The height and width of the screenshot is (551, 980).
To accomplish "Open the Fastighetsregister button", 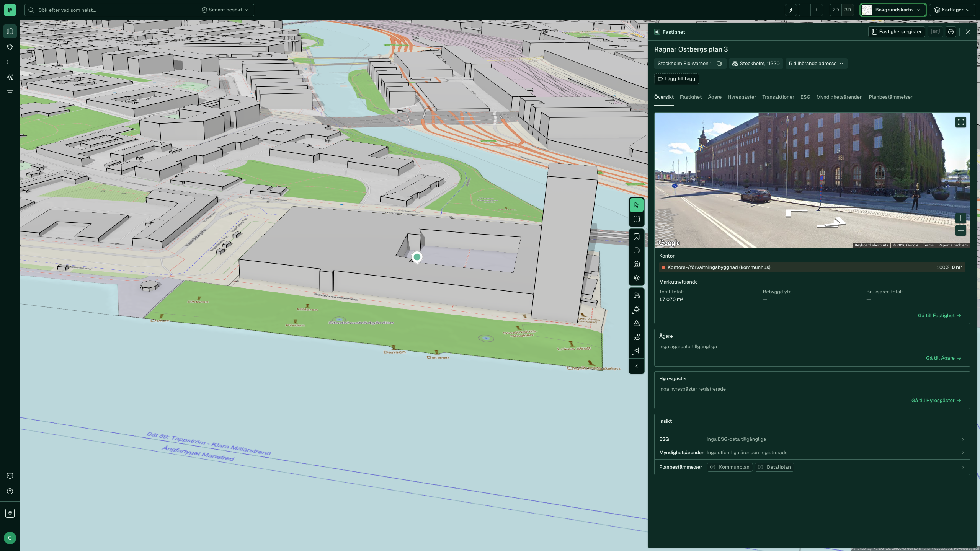I will [x=897, y=32].
